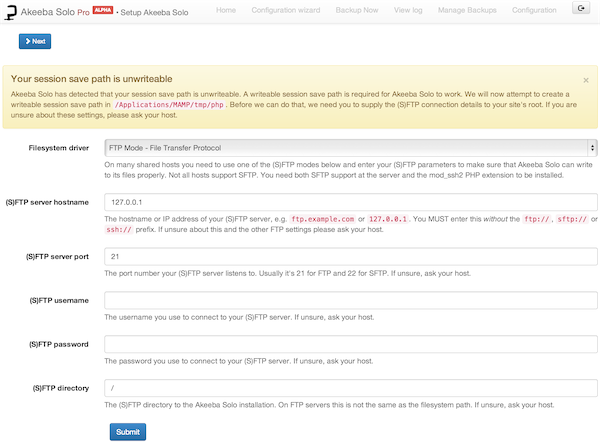Click the (S)FTP password label

(x=59, y=344)
